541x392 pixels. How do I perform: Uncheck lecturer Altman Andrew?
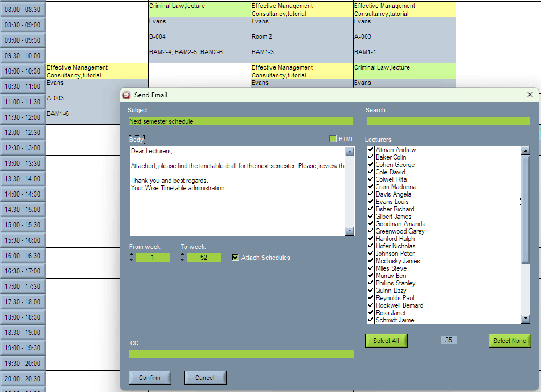pyautogui.click(x=371, y=150)
